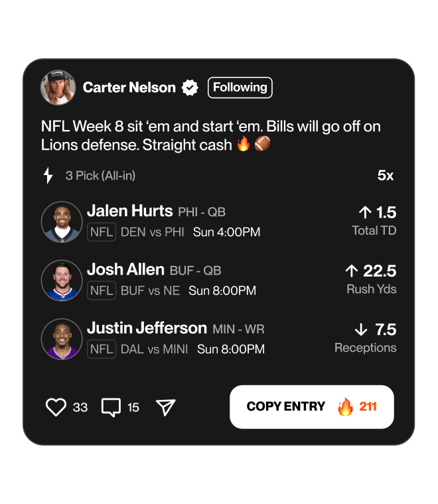Open Justin Jefferson player avatar
Image resolution: width=438 pixels, height=504 pixels.
[x=61, y=338]
